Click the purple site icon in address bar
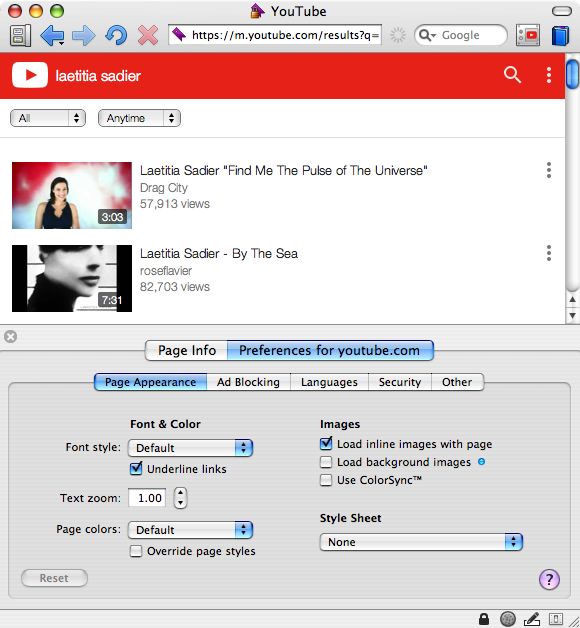The image size is (580, 628). click(179, 35)
